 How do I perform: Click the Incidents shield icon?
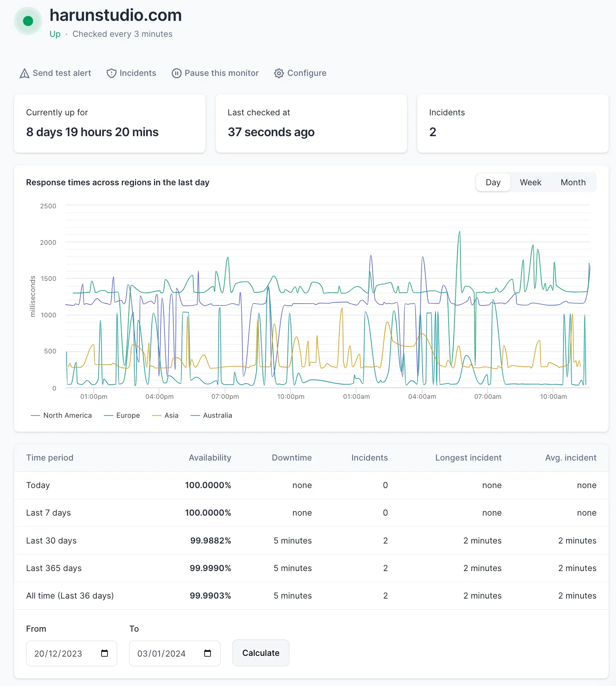click(111, 73)
